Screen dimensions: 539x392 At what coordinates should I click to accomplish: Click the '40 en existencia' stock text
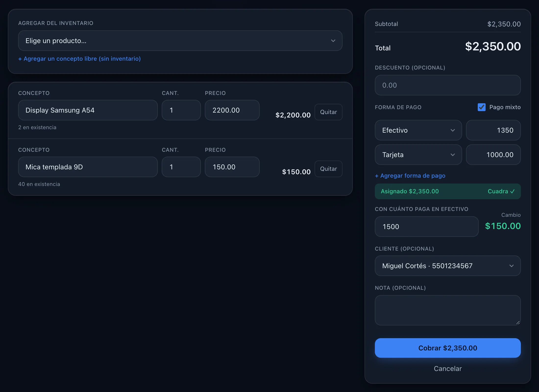click(39, 184)
